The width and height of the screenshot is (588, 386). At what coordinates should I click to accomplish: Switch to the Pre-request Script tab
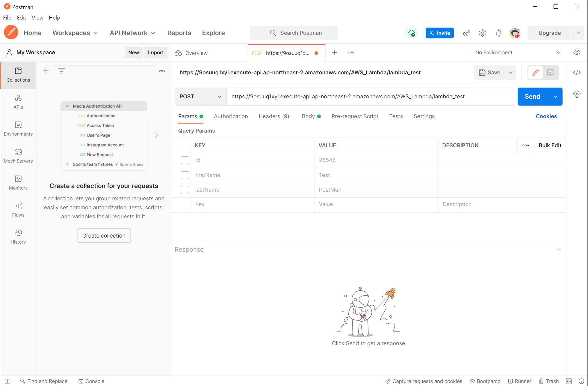pyautogui.click(x=355, y=116)
